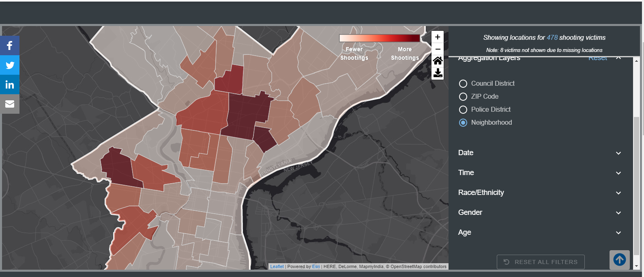Viewport: 644px width, 277px height.
Task: Open the Leaflet attribution link
Action: click(277, 266)
